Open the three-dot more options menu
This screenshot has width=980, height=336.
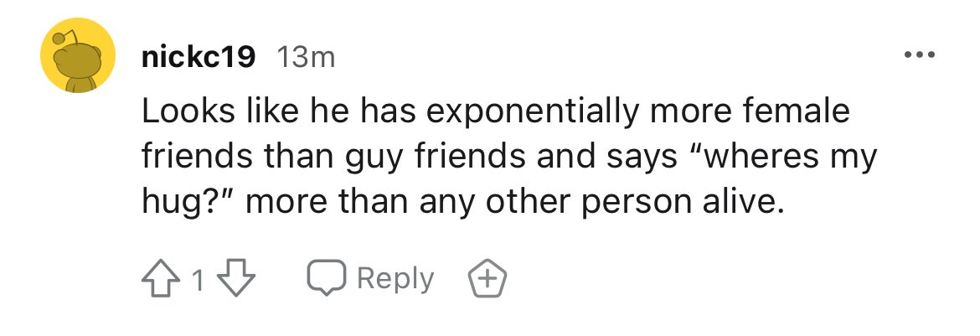(921, 56)
